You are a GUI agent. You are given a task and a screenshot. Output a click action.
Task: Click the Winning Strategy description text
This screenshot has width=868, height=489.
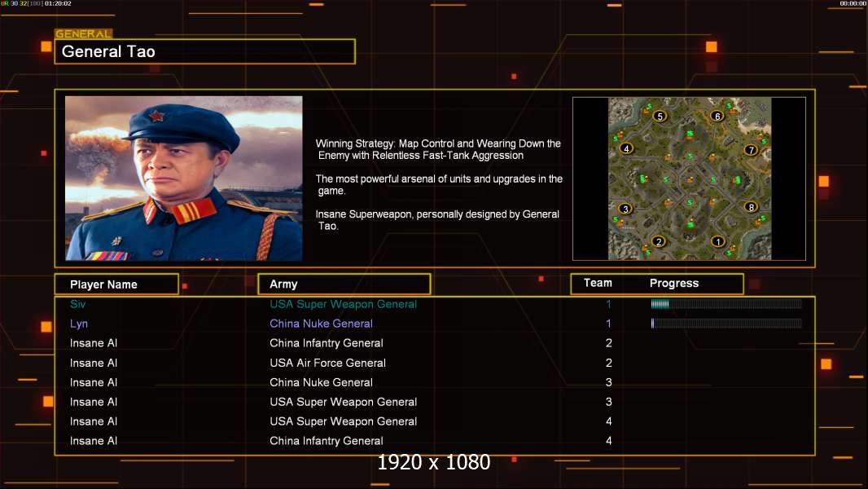pos(438,149)
